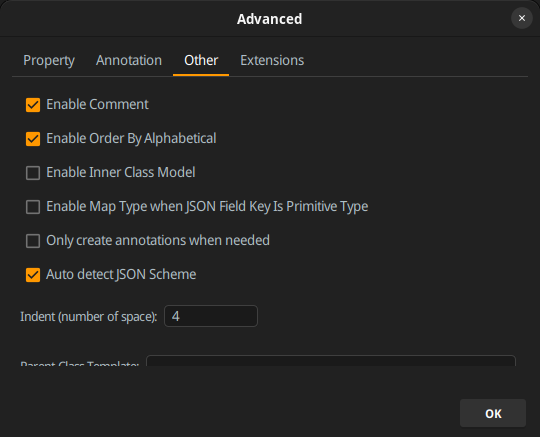This screenshot has height=437, width=540.
Task: Go to the Extensions tab
Action: coord(272,61)
